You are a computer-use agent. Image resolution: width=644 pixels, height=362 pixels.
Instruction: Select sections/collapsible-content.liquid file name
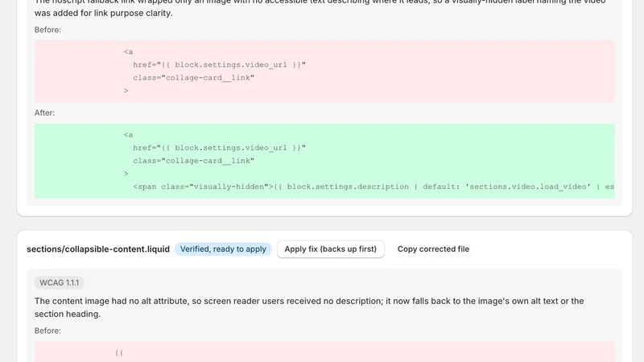point(98,249)
